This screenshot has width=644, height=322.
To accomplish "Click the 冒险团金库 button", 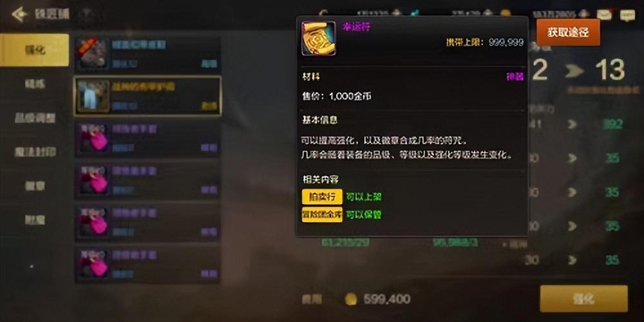I will coord(322,214).
